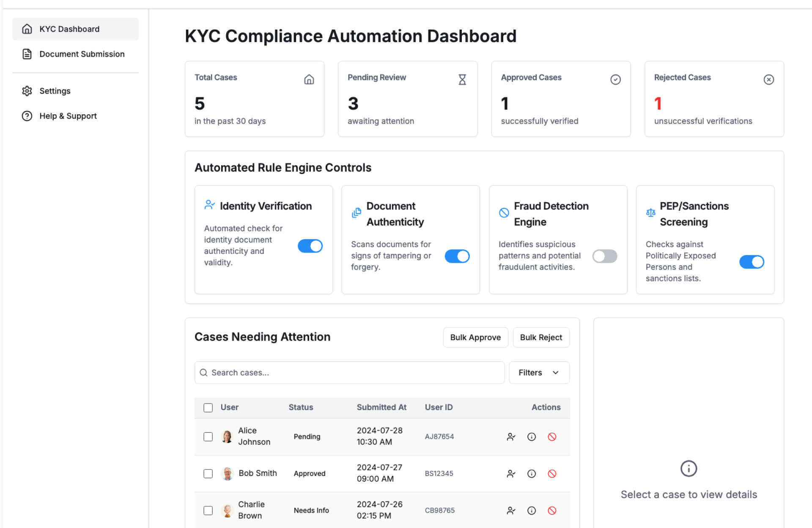Click Rejected Cases X circle icon
This screenshot has height=528, width=812.
pos(768,80)
